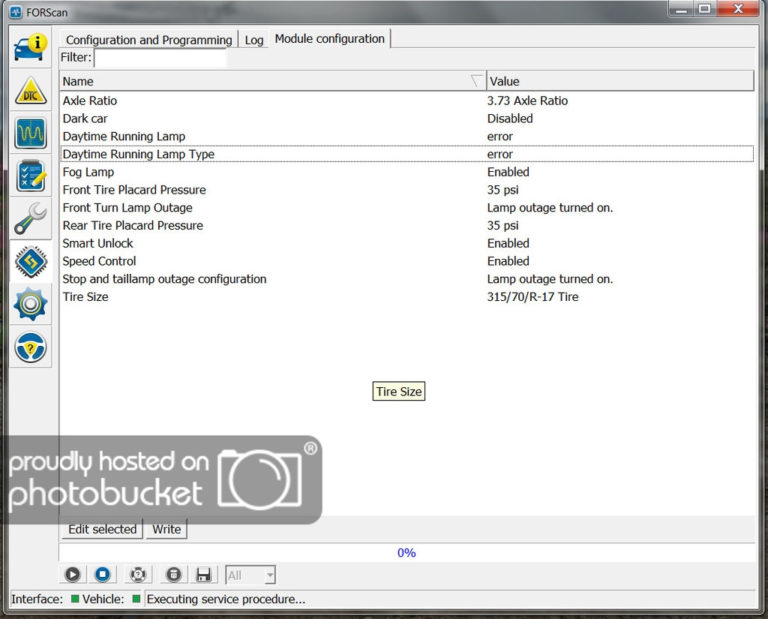Image resolution: width=768 pixels, height=619 pixels.
Task: Open the Service procedures wrench icon
Action: coord(30,218)
